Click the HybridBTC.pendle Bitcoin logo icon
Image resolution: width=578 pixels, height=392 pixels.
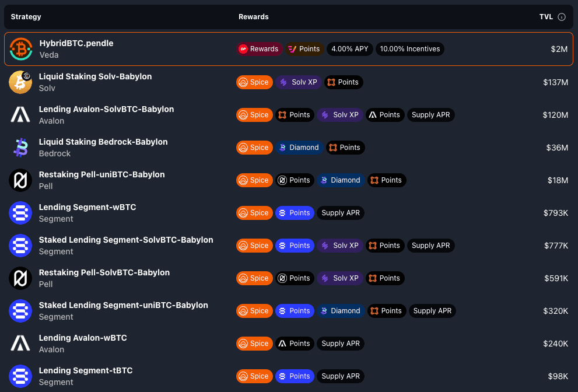(x=21, y=49)
